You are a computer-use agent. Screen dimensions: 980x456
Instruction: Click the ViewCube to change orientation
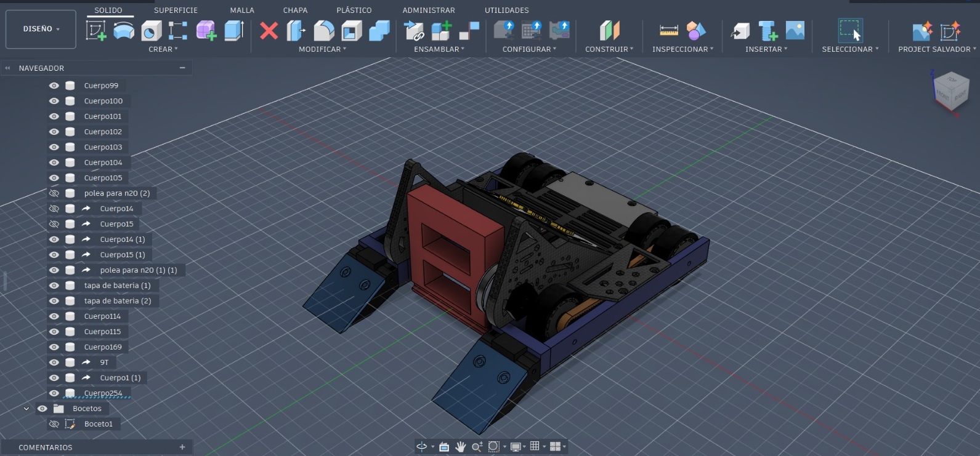(952, 91)
